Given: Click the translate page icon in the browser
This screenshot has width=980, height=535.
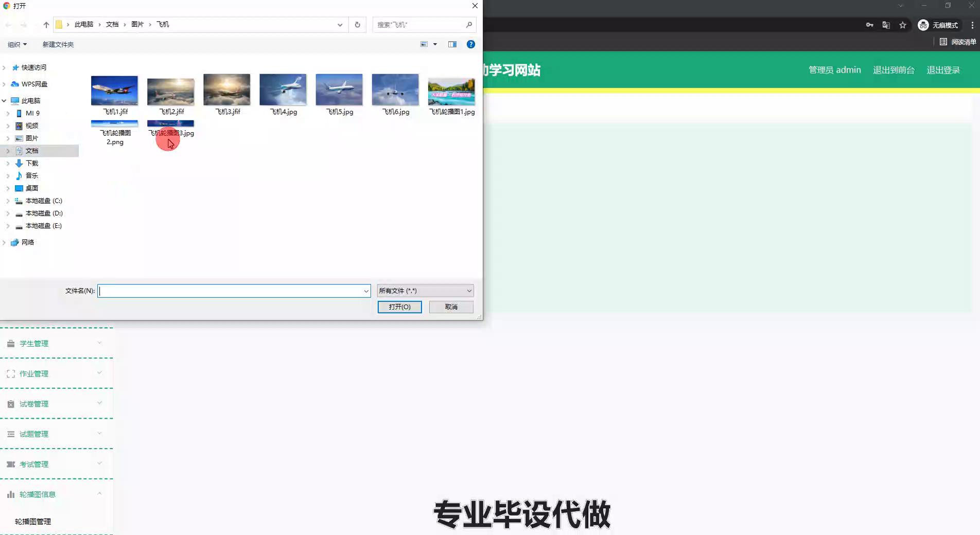Looking at the screenshot, I should click(886, 25).
